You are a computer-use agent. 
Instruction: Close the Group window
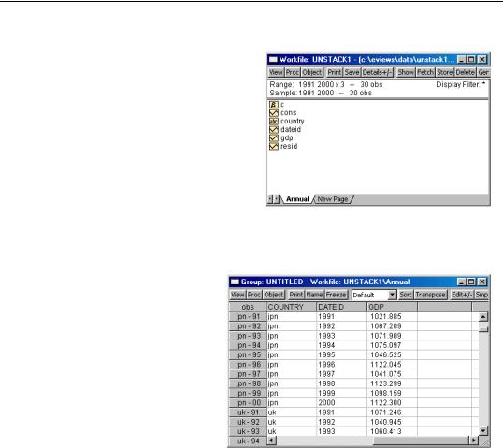point(482,282)
